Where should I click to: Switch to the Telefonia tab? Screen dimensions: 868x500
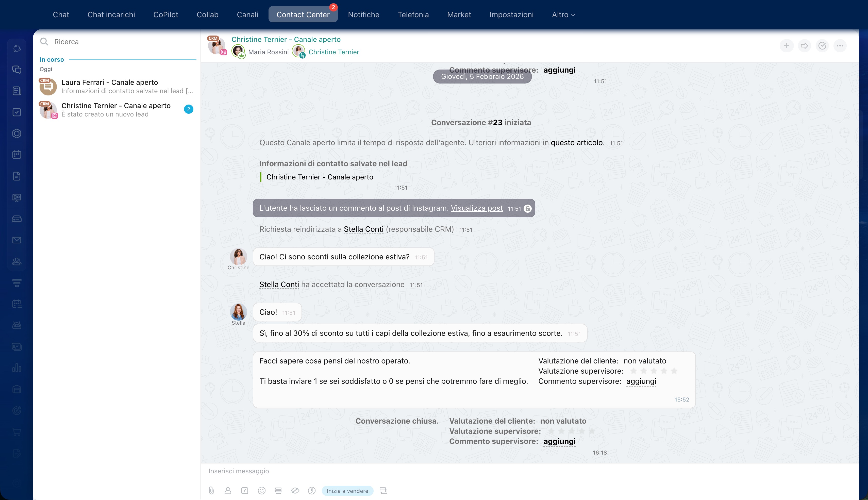(413, 15)
